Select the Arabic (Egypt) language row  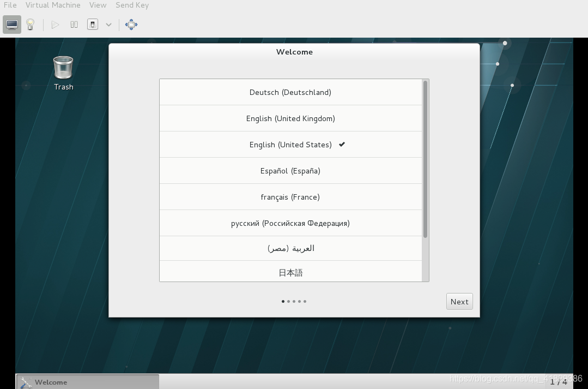pos(290,249)
